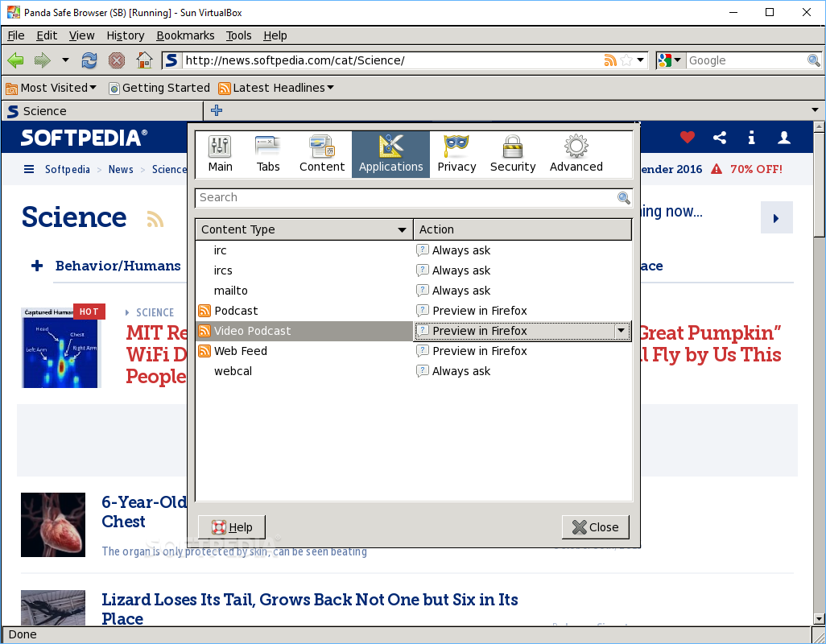Image resolution: width=826 pixels, height=644 pixels.
Task: Expand the Behavior/Humans plus icon
Action: pyautogui.click(x=37, y=266)
